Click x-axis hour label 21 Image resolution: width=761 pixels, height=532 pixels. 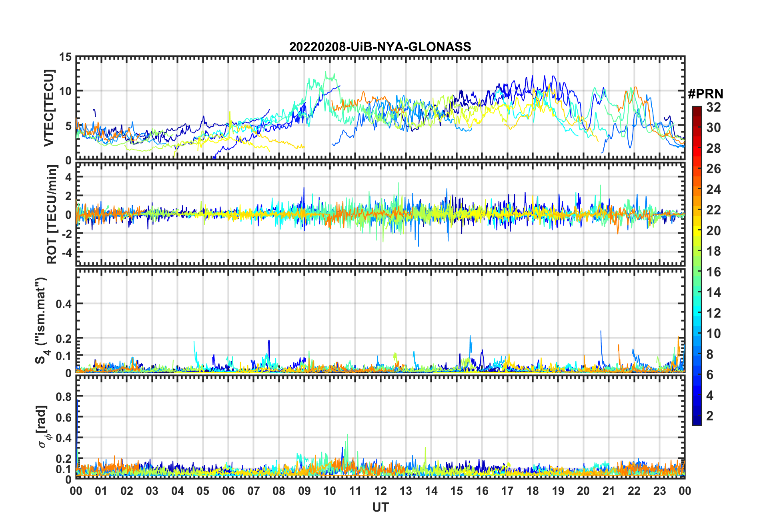(x=609, y=491)
